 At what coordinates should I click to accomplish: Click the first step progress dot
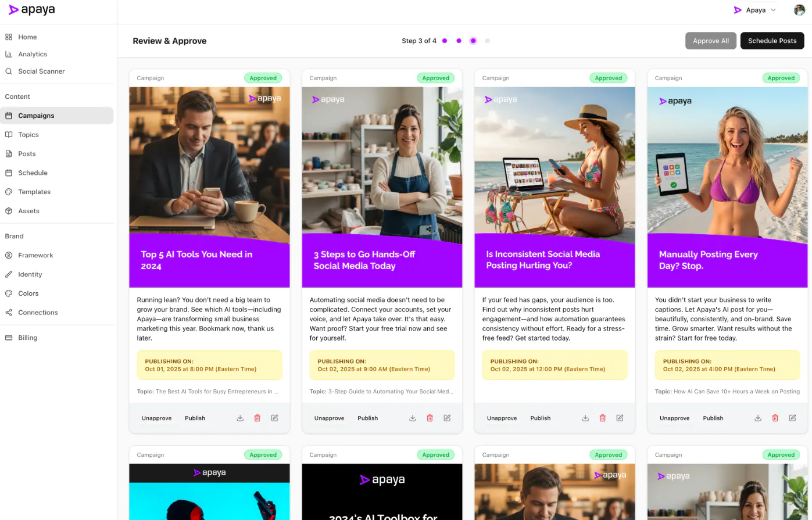[445, 41]
